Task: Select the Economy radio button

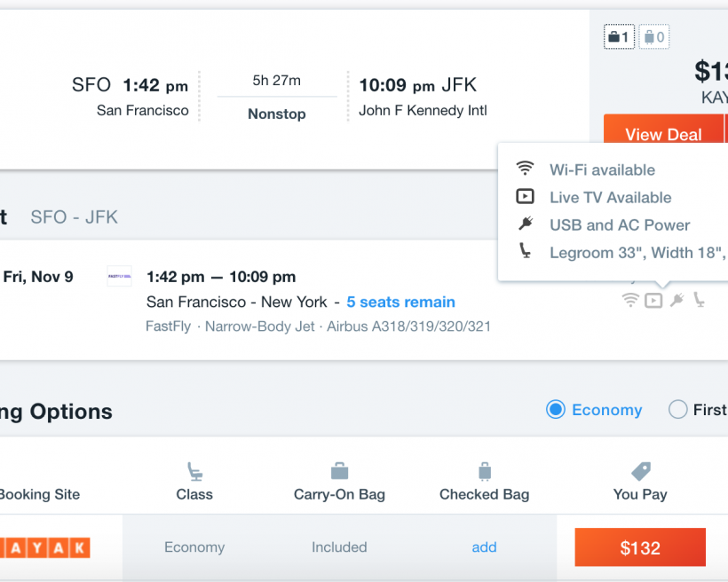Action: click(558, 410)
